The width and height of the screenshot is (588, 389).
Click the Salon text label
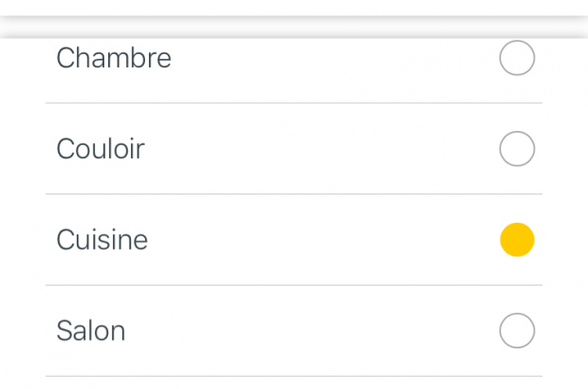pos(91,331)
